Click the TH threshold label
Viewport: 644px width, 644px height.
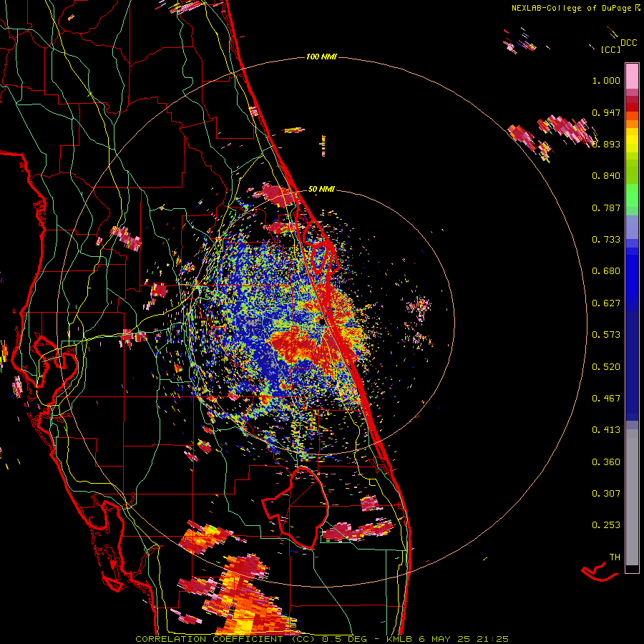tap(615, 557)
